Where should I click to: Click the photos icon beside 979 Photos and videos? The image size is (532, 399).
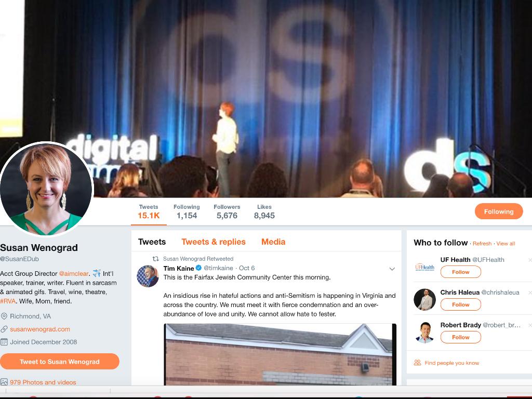[4, 382]
